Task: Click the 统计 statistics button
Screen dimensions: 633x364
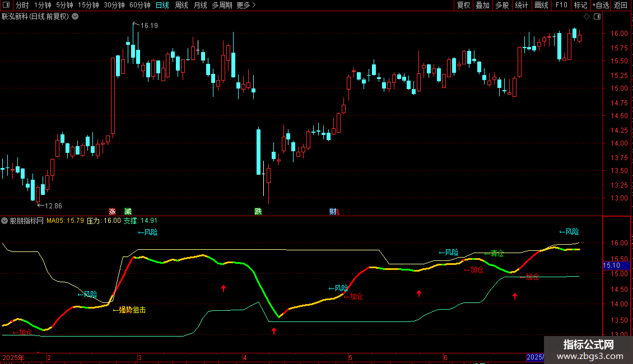Action: tap(522, 5)
